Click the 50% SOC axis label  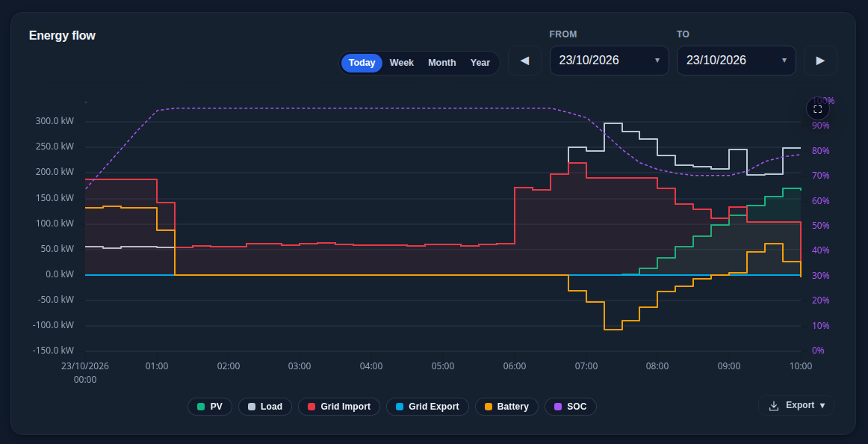point(820,226)
